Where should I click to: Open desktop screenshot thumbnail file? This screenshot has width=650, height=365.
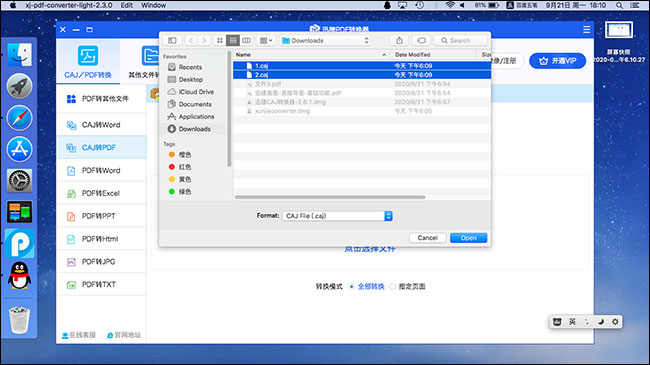tap(619, 30)
